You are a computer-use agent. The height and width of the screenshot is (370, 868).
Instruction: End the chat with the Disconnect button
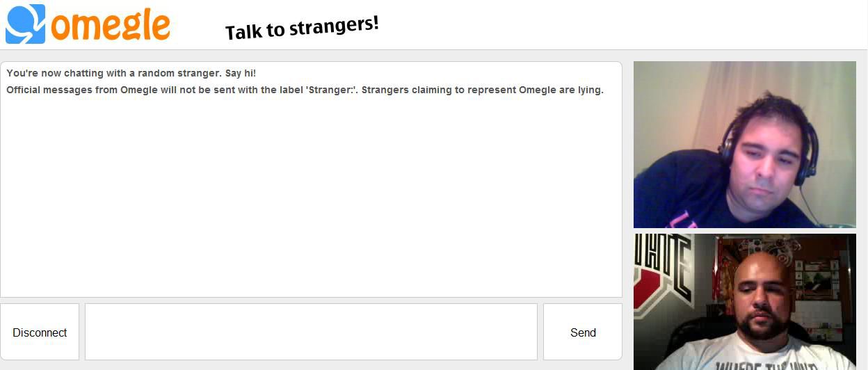click(x=40, y=332)
